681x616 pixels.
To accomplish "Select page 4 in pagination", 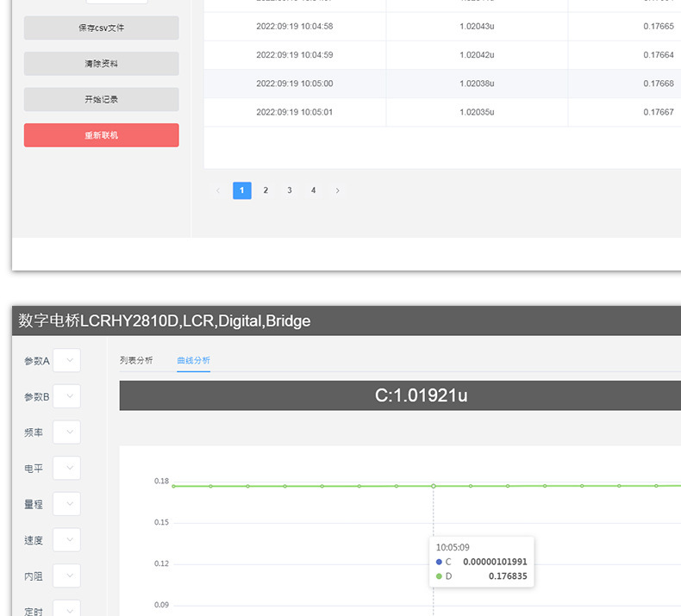I will 314,190.
